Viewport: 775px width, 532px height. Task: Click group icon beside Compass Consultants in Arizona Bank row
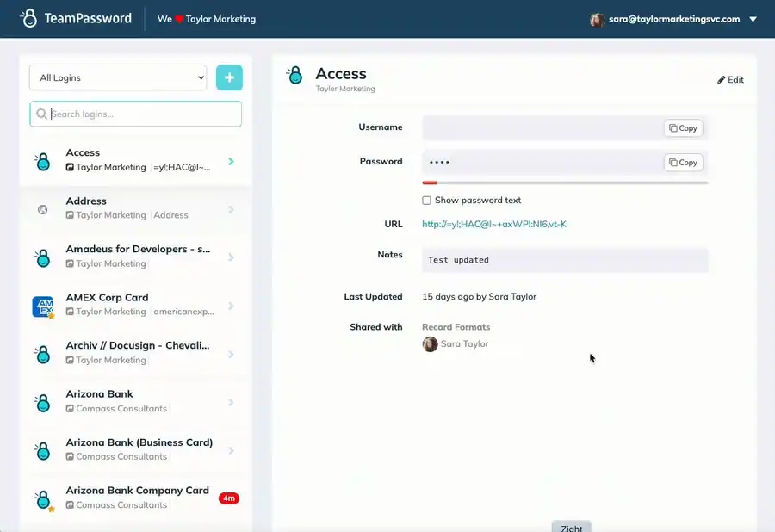tap(70, 409)
